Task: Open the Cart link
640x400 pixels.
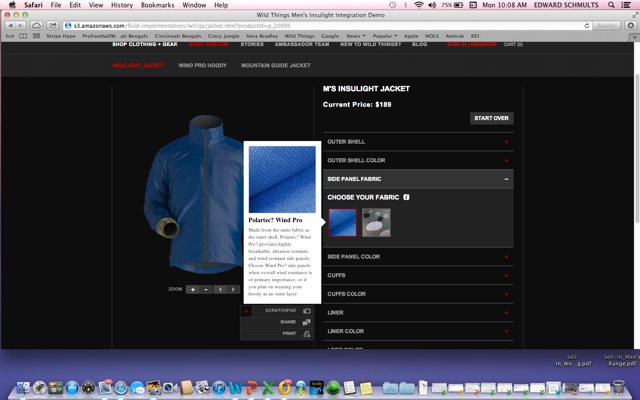Action: 513,44
